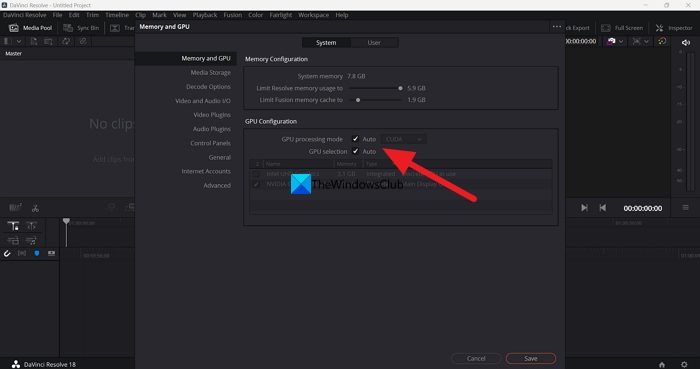Image resolution: width=700 pixels, height=369 pixels.
Task: Click the previous clip playback button
Action: tap(603, 208)
